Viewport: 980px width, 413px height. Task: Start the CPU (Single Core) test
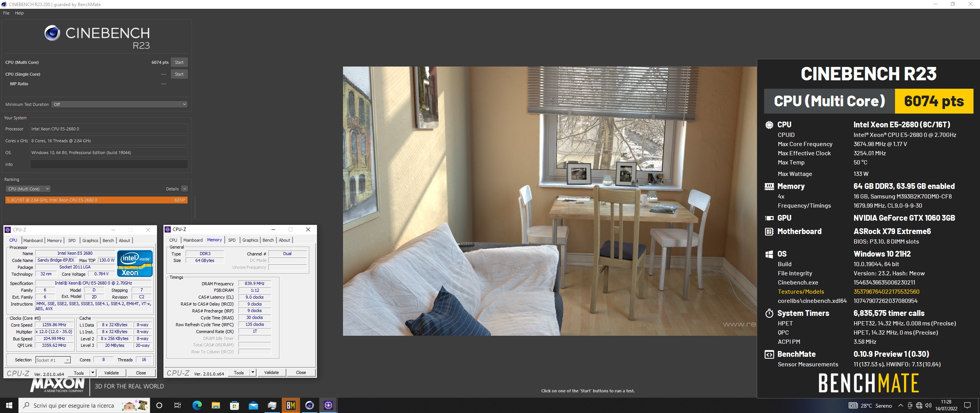pos(179,74)
